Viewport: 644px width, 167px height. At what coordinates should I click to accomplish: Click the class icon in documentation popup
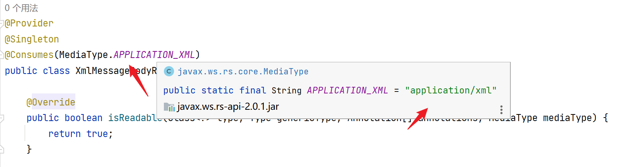pyautogui.click(x=169, y=71)
